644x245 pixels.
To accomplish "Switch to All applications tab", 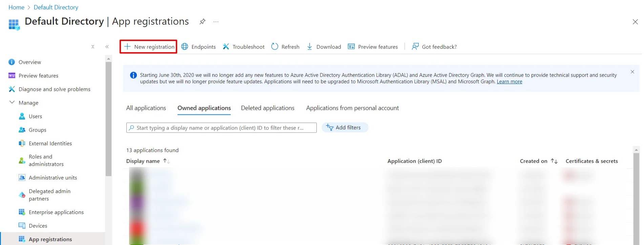I will (146, 108).
